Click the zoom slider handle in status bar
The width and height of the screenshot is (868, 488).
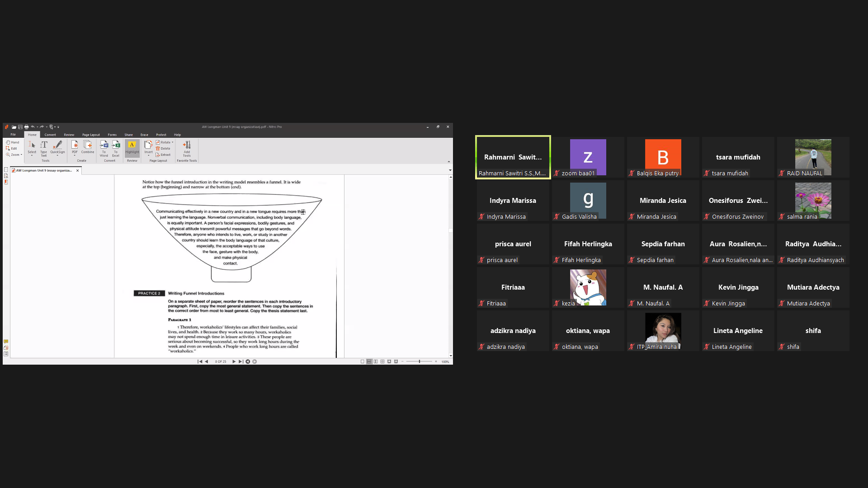pyautogui.click(x=420, y=361)
